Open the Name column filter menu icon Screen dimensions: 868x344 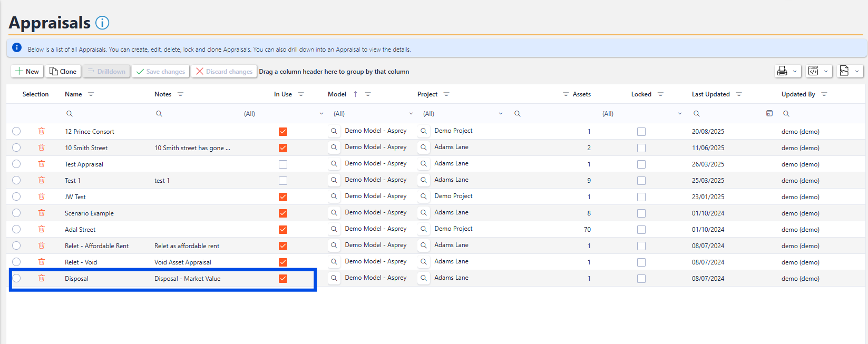91,94
